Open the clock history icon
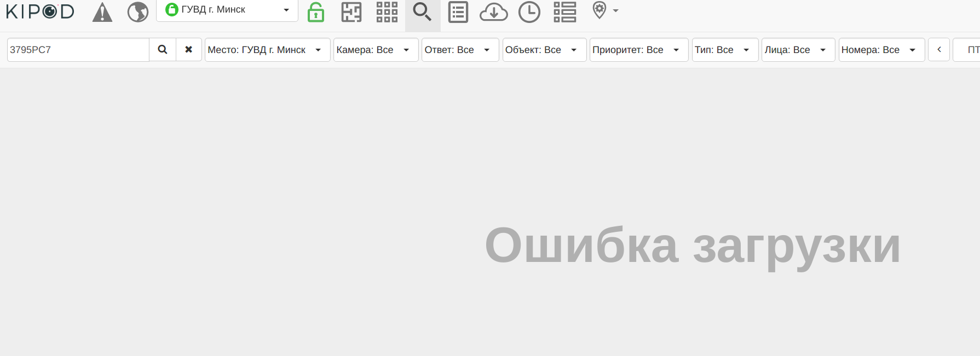Screen dimensions: 980x356 (529, 12)
